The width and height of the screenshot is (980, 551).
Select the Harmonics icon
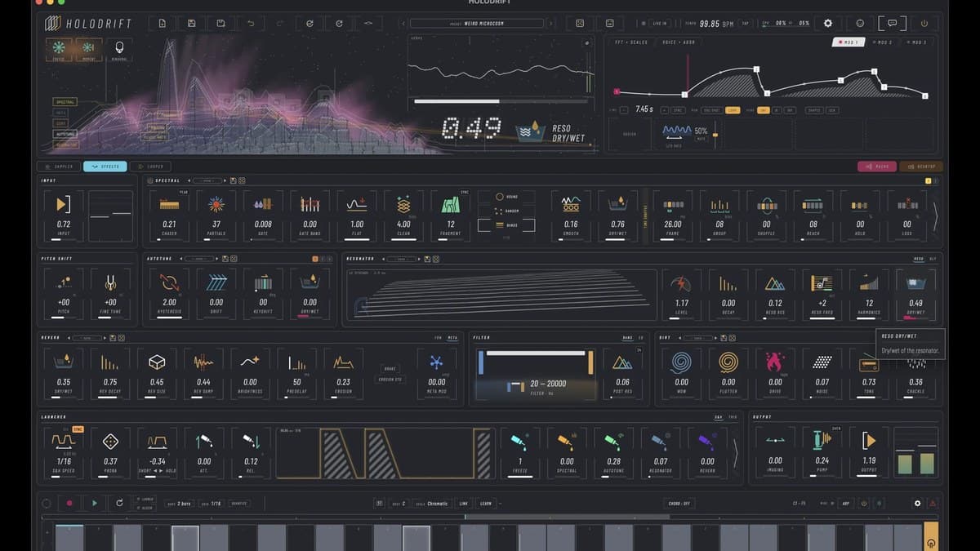coord(869,283)
